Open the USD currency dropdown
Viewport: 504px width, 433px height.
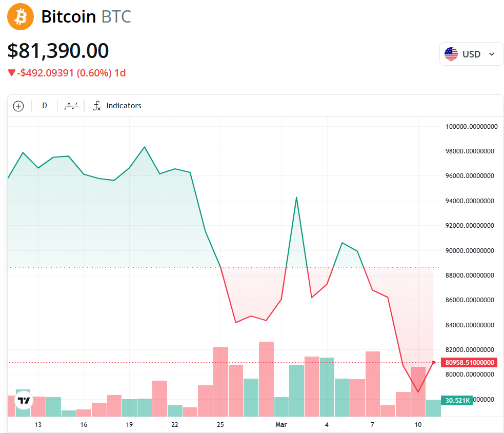tap(471, 54)
